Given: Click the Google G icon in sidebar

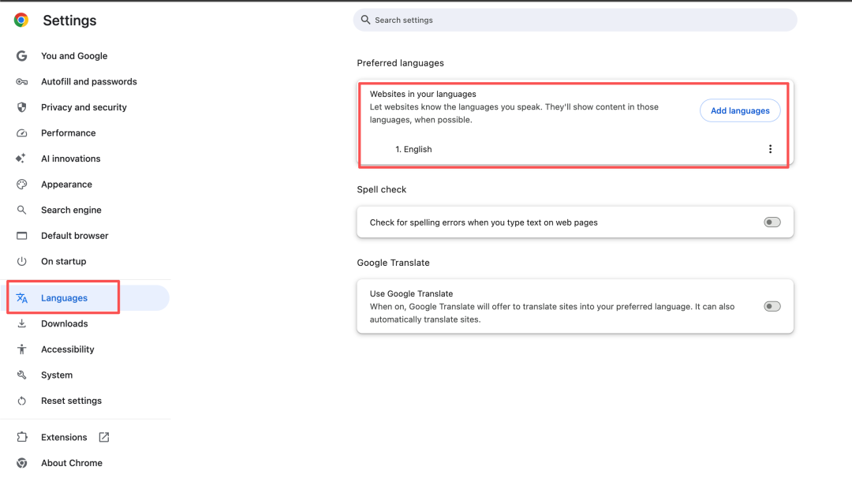Looking at the screenshot, I should click(22, 56).
